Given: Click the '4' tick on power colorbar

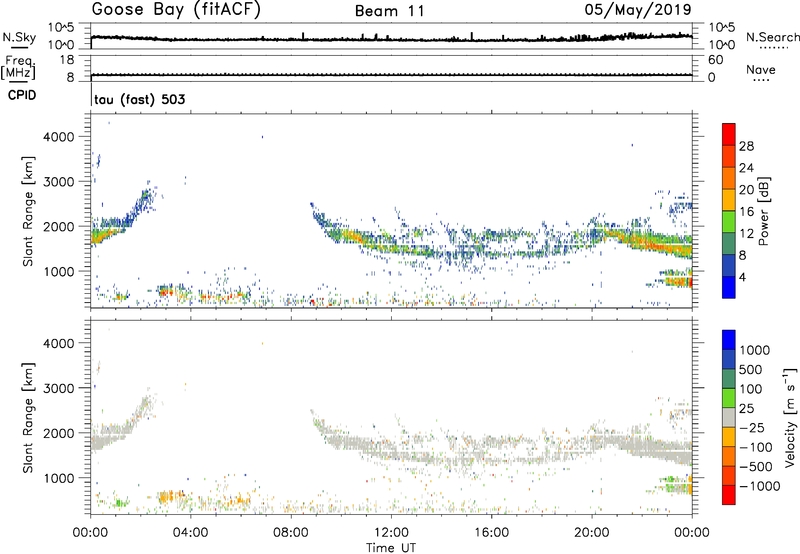Looking at the screenshot, I should (742, 277).
